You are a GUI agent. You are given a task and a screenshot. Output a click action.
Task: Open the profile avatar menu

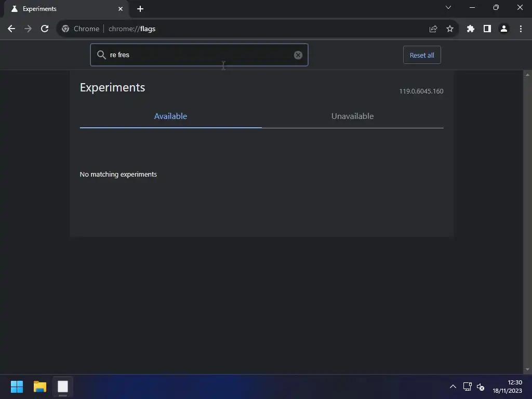pyautogui.click(x=504, y=29)
